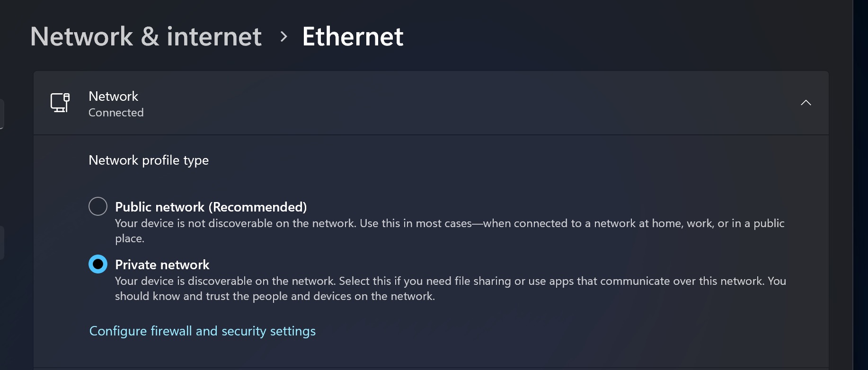Click the "Network profile type" heading
This screenshot has width=868, height=370.
[149, 160]
